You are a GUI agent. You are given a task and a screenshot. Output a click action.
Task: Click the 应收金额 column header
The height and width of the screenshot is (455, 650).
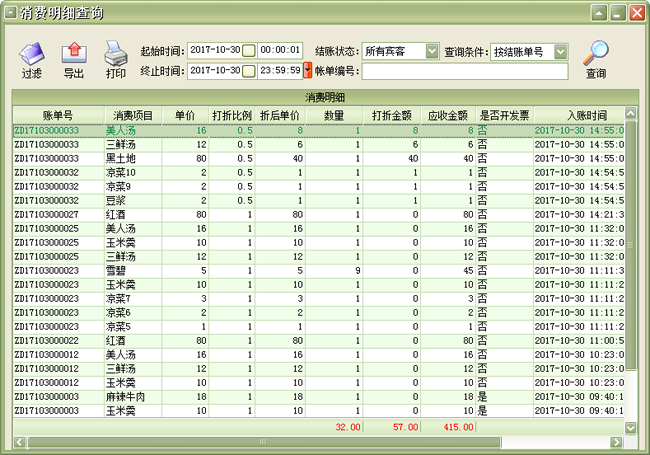tap(447, 115)
